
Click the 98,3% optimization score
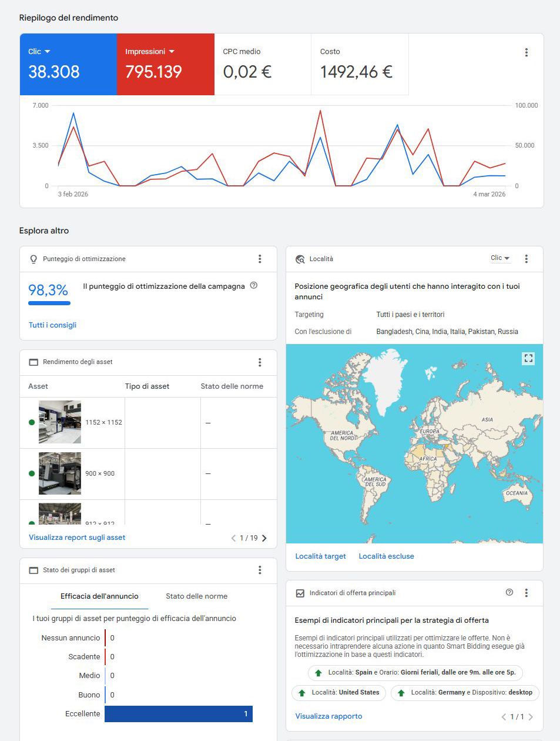48,290
